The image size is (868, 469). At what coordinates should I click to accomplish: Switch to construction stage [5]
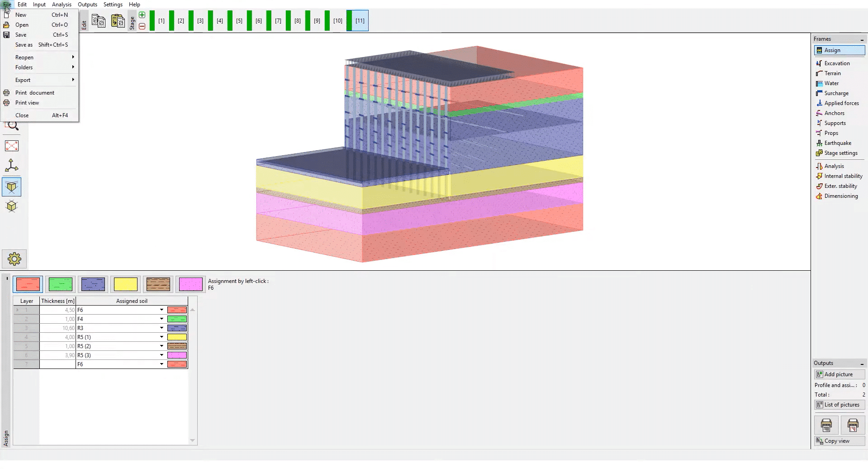pyautogui.click(x=239, y=21)
